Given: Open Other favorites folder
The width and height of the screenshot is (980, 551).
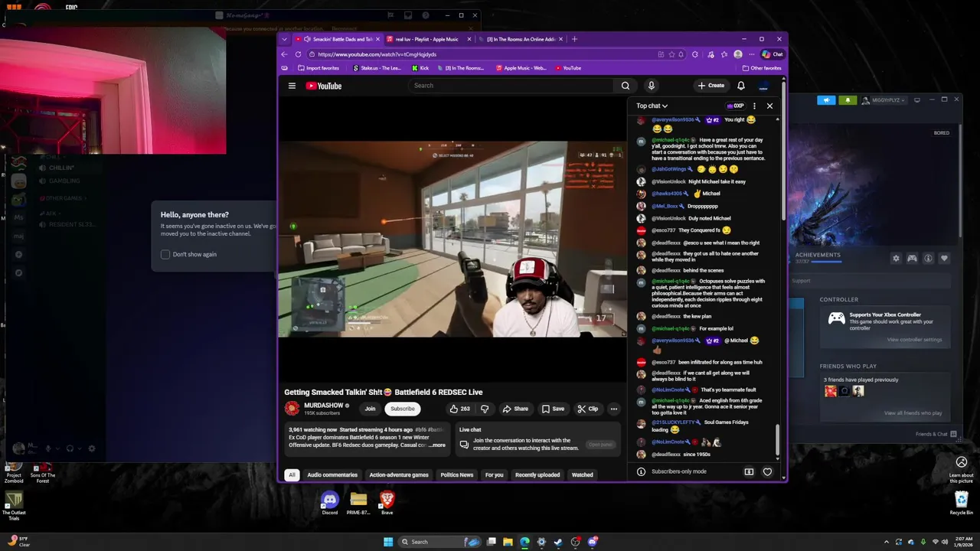Looking at the screenshot, I should tap(761, 68).
